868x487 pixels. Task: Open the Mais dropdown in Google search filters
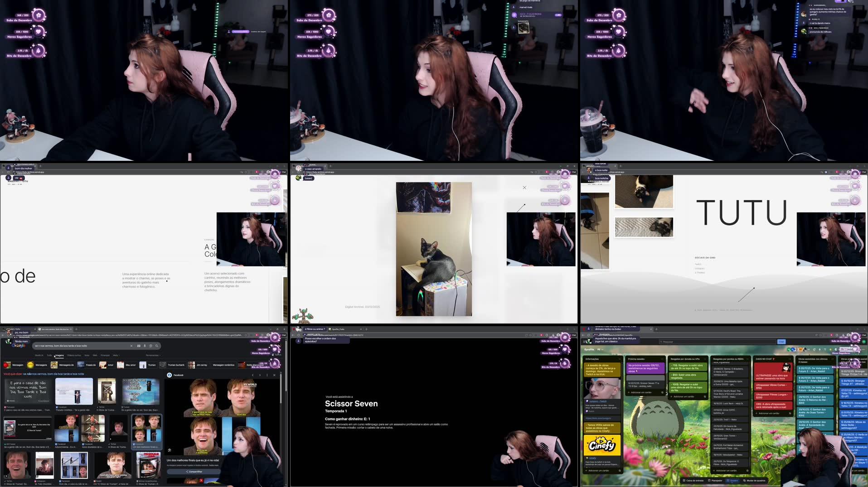coord(116,355)
